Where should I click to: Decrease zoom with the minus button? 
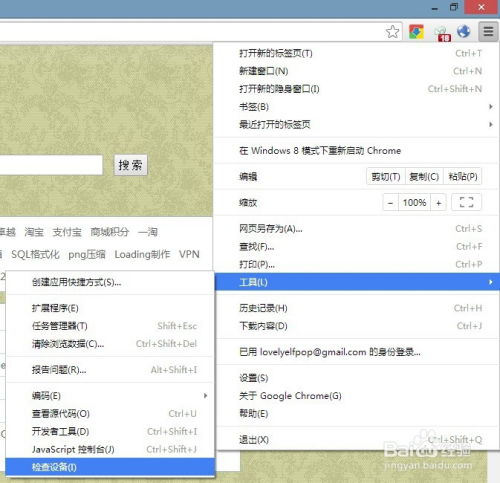(390, 203)
